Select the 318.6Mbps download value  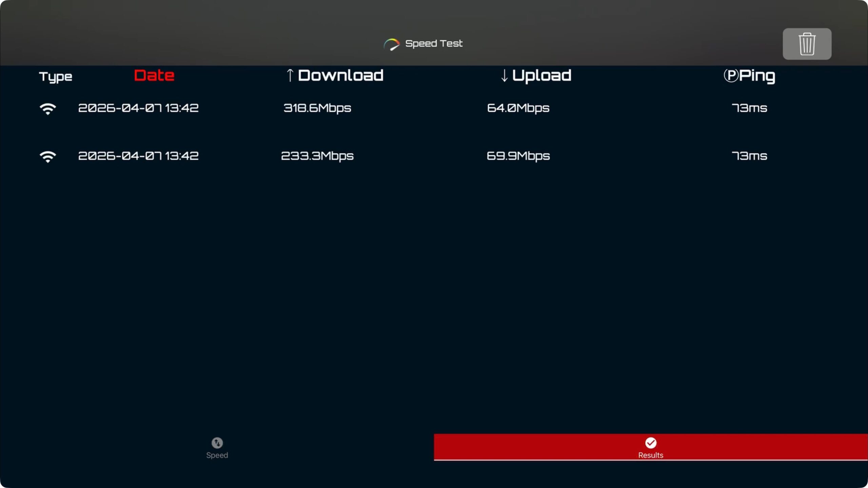point(317,108)
